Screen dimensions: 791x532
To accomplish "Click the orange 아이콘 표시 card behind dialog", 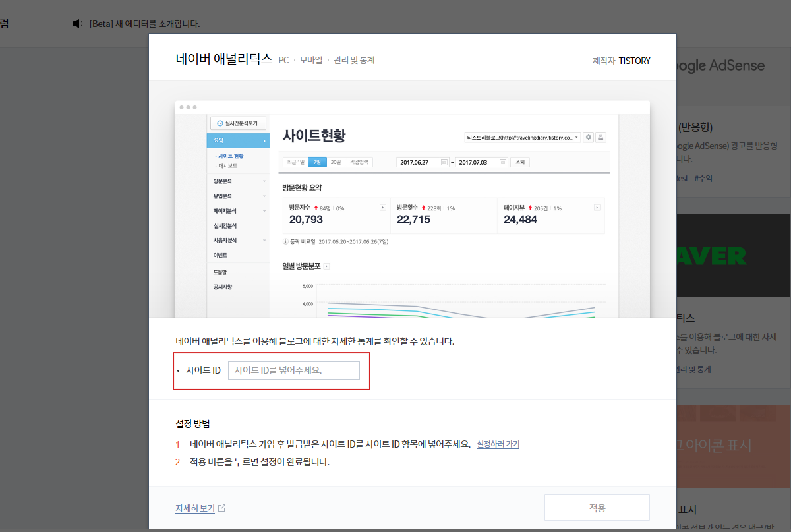I will pyautogui.click(x=733, y=446).
